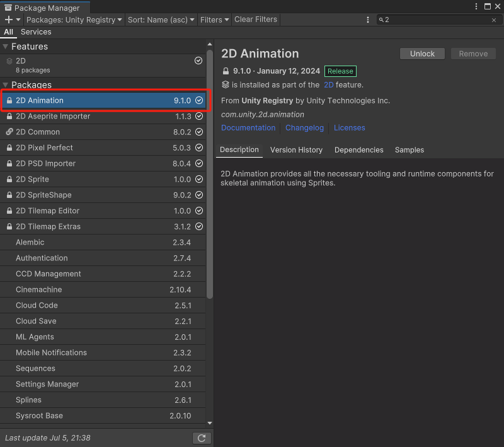
Task: Click the lock icon beside 2D Pixel Perfect
Action: pyautogui.click(x=9, y=148)
